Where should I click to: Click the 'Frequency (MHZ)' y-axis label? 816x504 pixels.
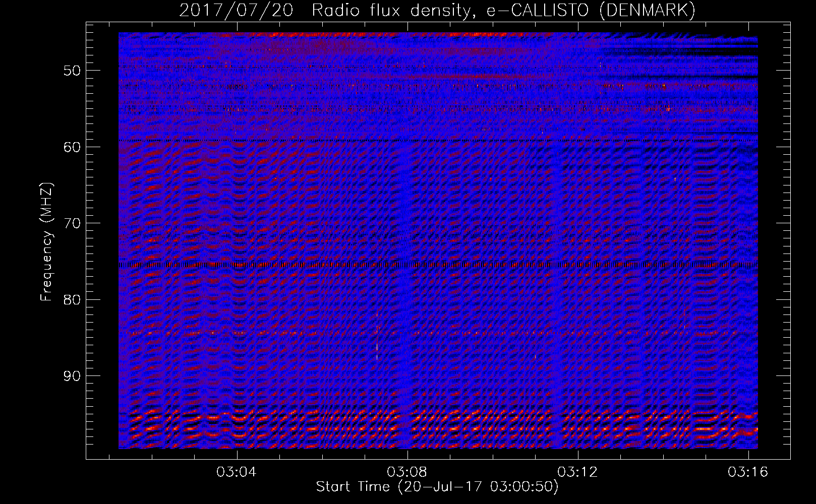[46, 242]
